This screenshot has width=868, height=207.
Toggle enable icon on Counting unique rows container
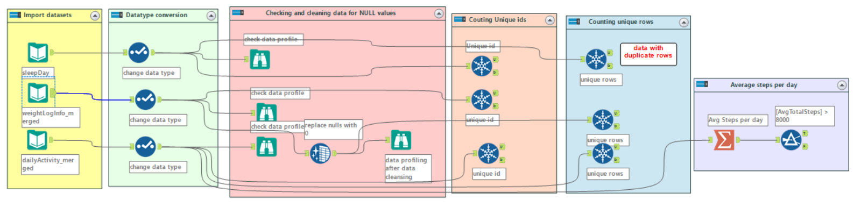[574, 22]
